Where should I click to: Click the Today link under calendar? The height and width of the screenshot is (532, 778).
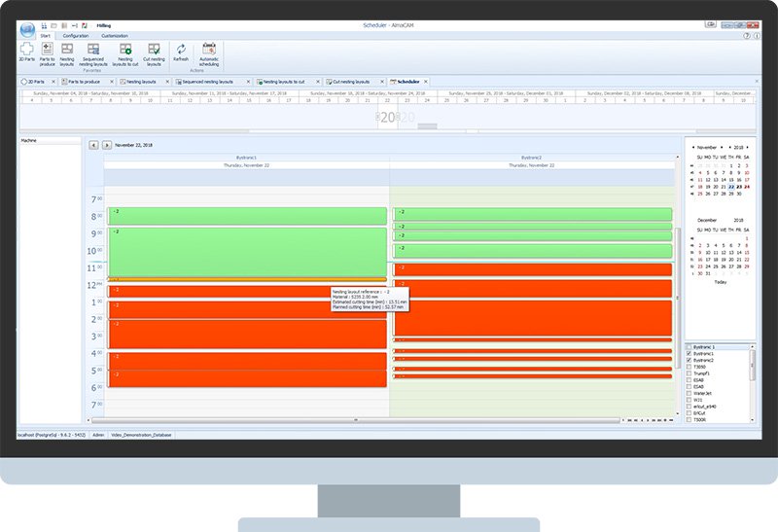tap(720, 282)
